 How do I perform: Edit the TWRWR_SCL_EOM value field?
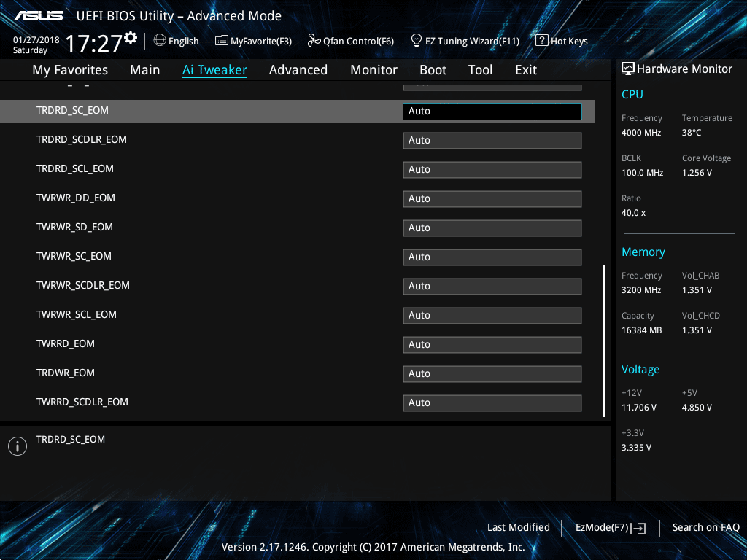click(492, 315)
